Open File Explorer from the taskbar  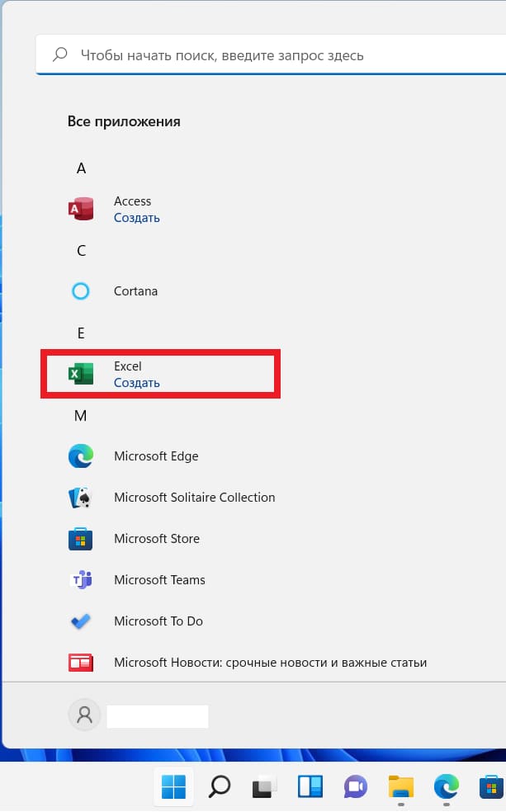[x=401, y=786]
